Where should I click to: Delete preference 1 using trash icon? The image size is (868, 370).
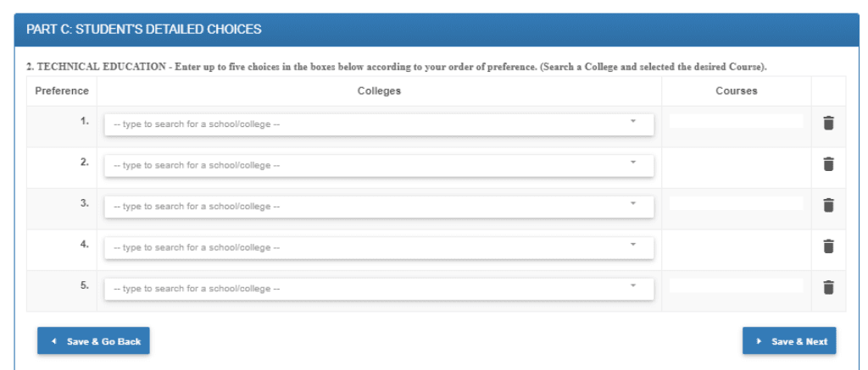pyautogui.click(x=828, y=123)
